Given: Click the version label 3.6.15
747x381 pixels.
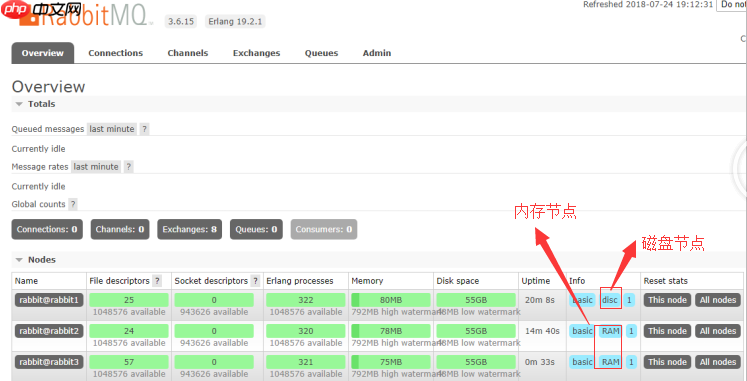Looking at the screenshot, I should coord(181,21).
